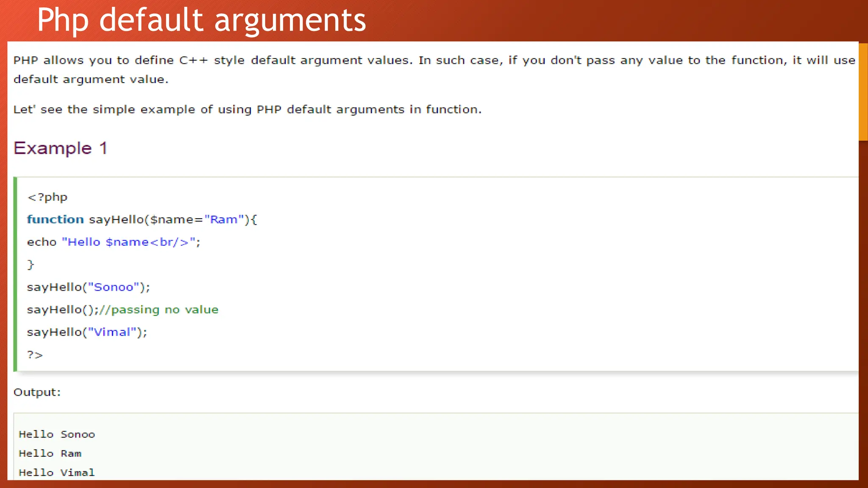The width and height of the screenshot is (868, 488).
Task: Click the '?>' closing PHP tag
Action: (x=35, y=355)
